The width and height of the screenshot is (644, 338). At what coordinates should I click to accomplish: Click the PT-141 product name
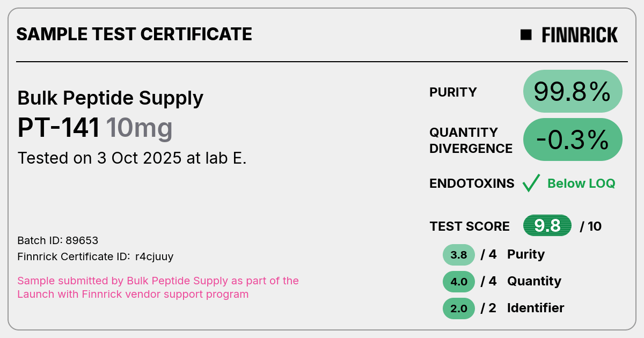pos(59,128)
